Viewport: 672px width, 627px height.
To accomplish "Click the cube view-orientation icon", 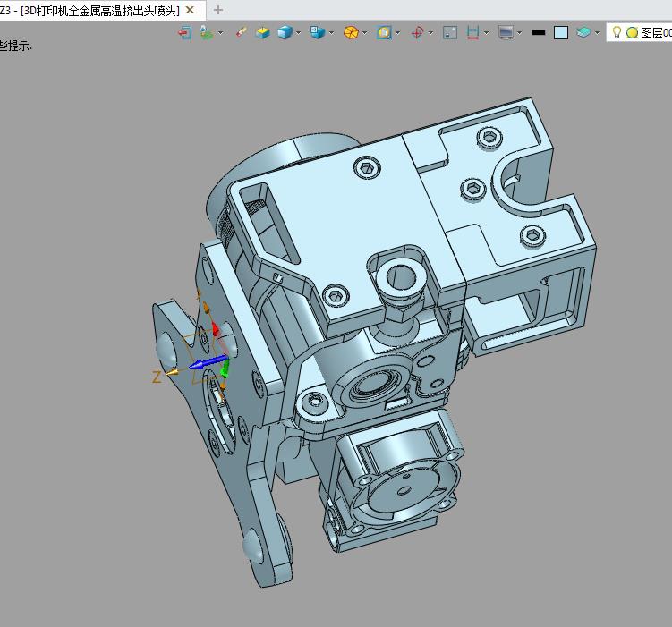I will point(318,32).
